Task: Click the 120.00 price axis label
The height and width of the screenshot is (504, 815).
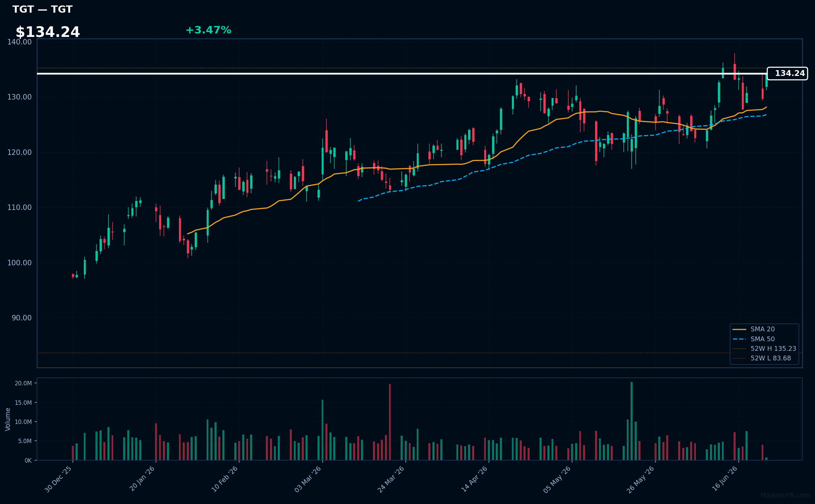Action: click(x=20, y=152)
